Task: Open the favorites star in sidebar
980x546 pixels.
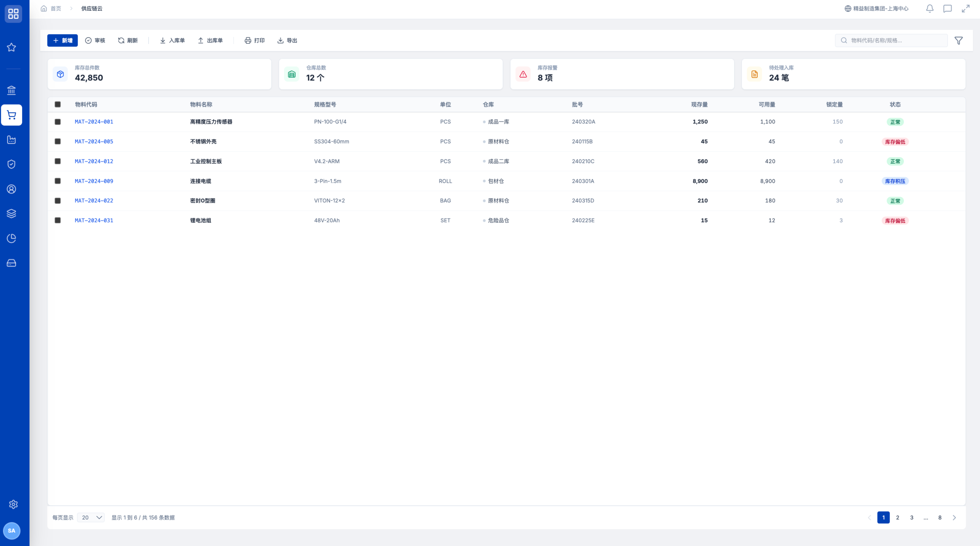Action: [x=11, y=48]
